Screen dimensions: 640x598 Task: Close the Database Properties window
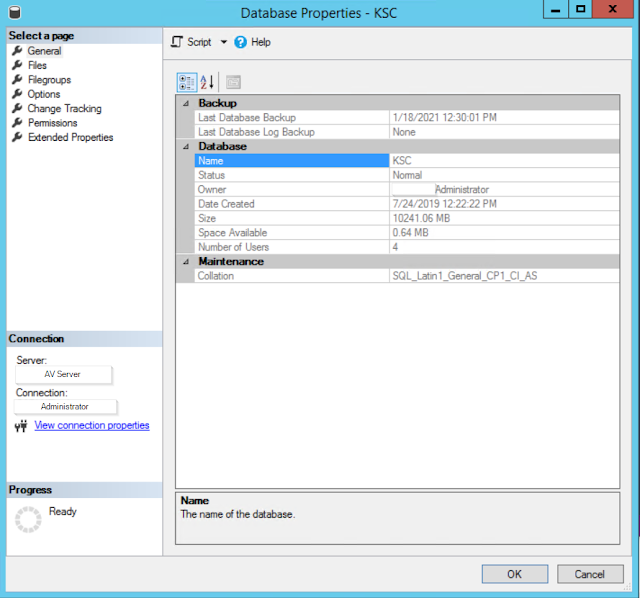[613, 9]
